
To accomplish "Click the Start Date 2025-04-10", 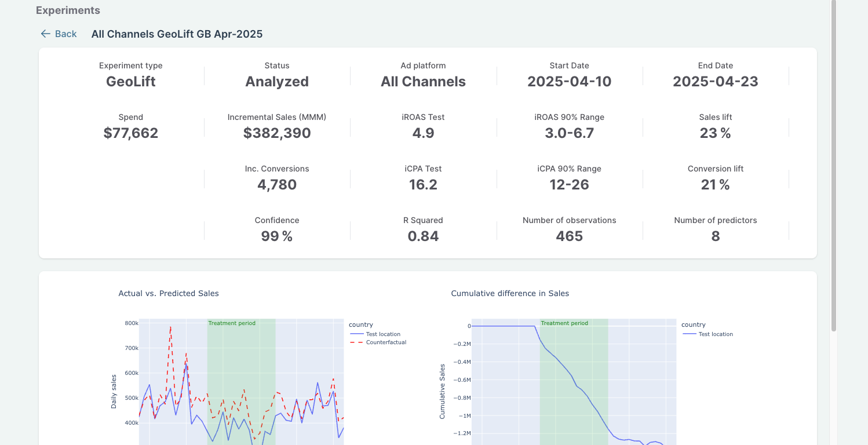I will [x=569, y=82].
